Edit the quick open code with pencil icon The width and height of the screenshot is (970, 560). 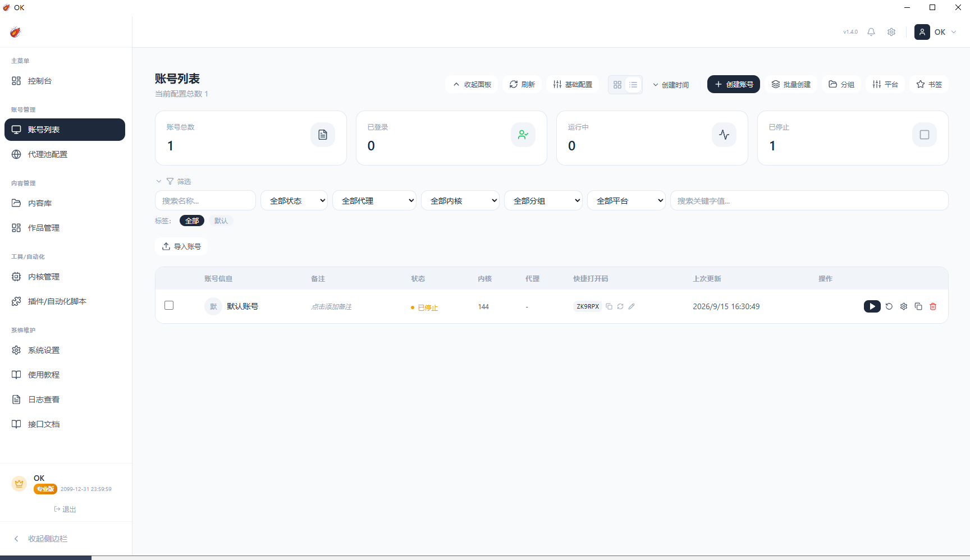coord(632,306)
